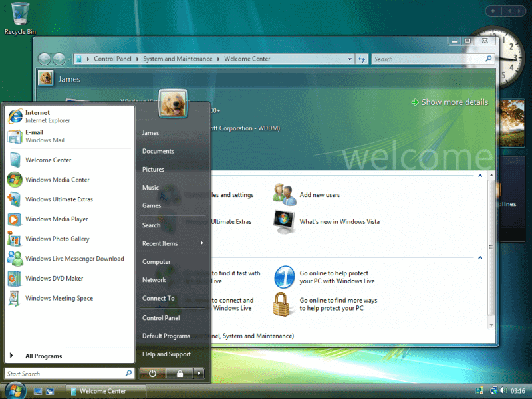Click the taskbar clock 03:16

pyautogui.click(x=518, y=391)
